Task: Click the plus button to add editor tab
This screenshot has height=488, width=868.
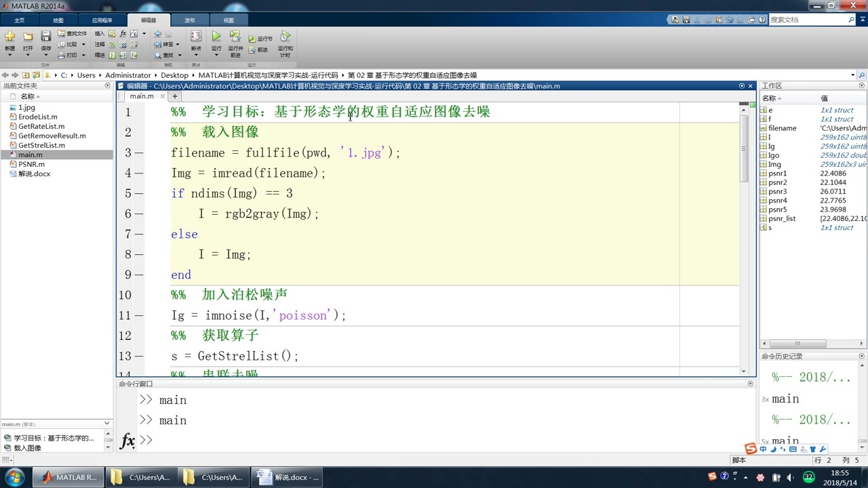Action: point(174,96)
